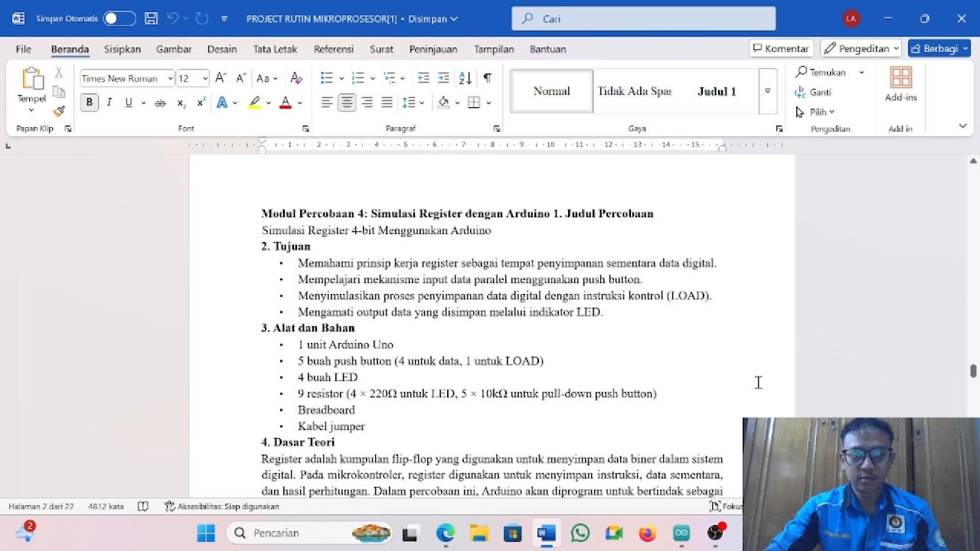Apply the Judul 1 style
Image resolution: width=980 pixels, height=551 pixels.
[717, 91]
